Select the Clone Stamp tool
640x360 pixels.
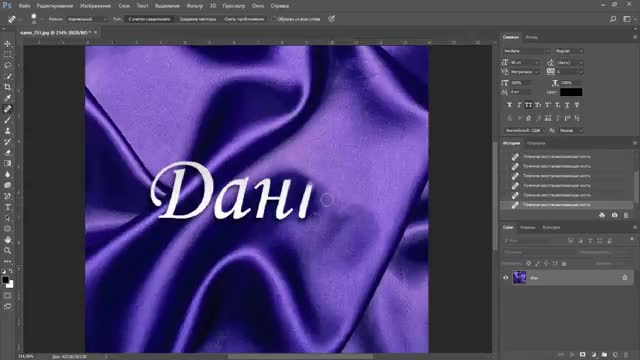[x=7, y=131]
